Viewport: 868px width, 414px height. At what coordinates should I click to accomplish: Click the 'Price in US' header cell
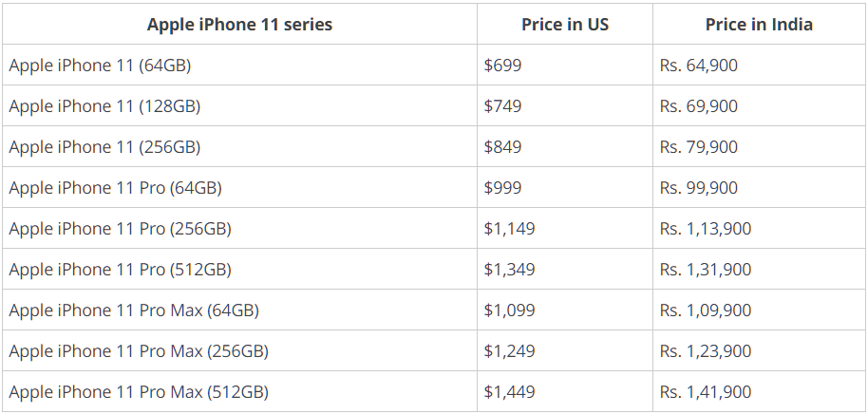pyautogui.click(x=565, y=25)
